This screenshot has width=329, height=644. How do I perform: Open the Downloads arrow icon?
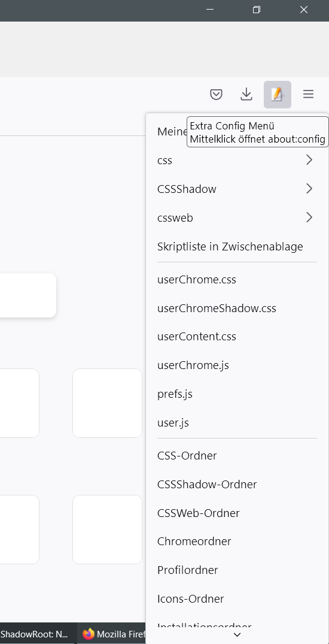246,95
